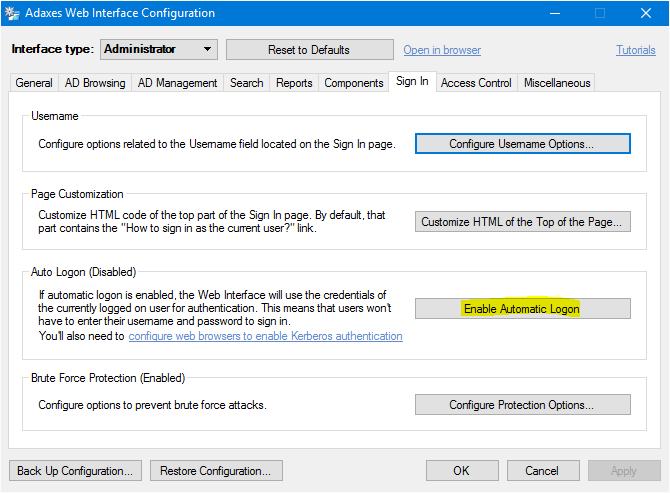This screenshot has width=670, height=493.
Task: Click the 'Auto Logon (Disabled)' group label
Action: pos(83,272)
